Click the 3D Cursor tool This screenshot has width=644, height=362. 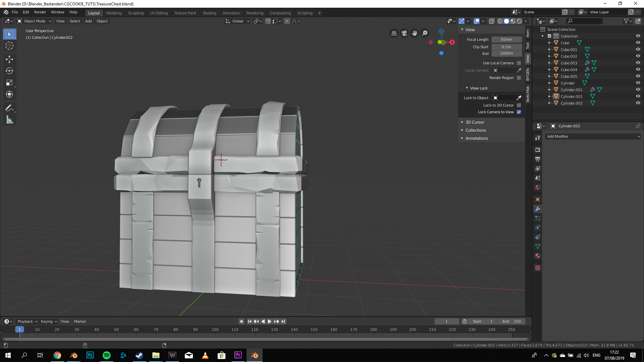[x=9, y=46]
